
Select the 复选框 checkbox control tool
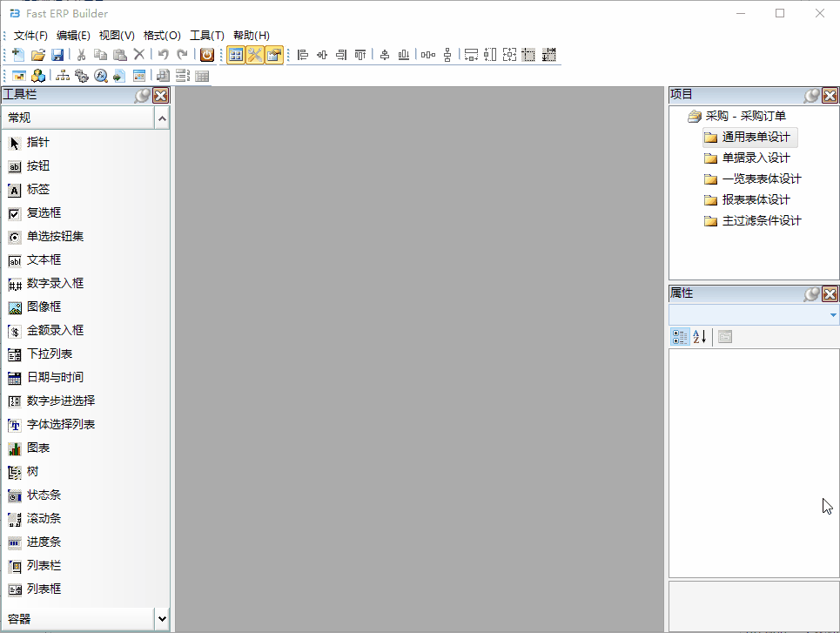44,212
